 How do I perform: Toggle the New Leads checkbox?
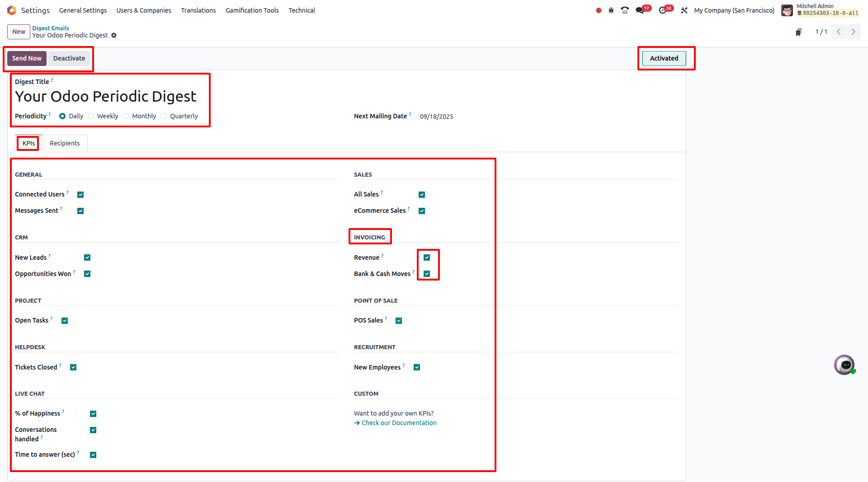coord(87,257)
